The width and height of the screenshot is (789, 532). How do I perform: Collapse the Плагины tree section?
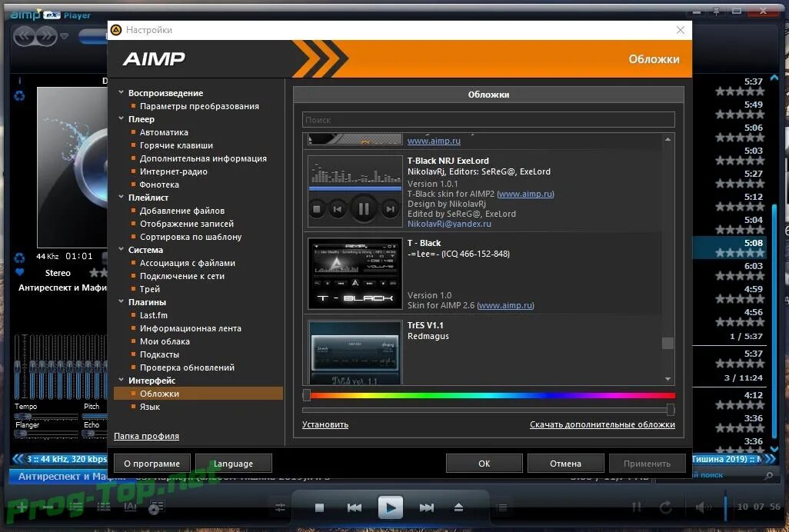[x=121, y=301]
